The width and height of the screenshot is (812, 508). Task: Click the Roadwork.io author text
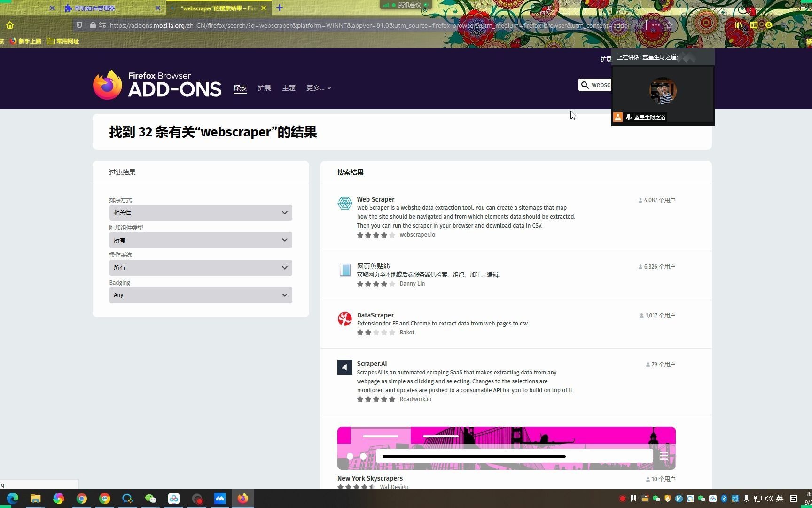415,399
